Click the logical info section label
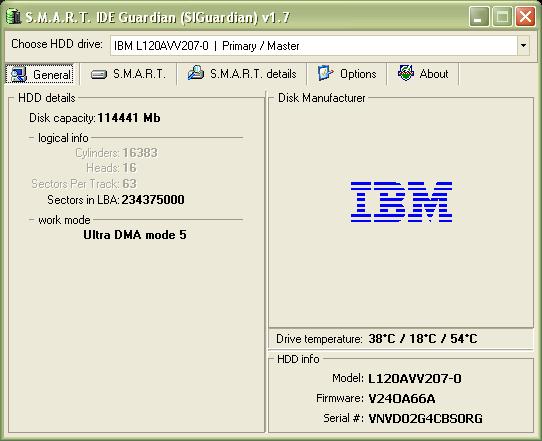The height and width of the screenshot is (441, 542). point(63,138)
